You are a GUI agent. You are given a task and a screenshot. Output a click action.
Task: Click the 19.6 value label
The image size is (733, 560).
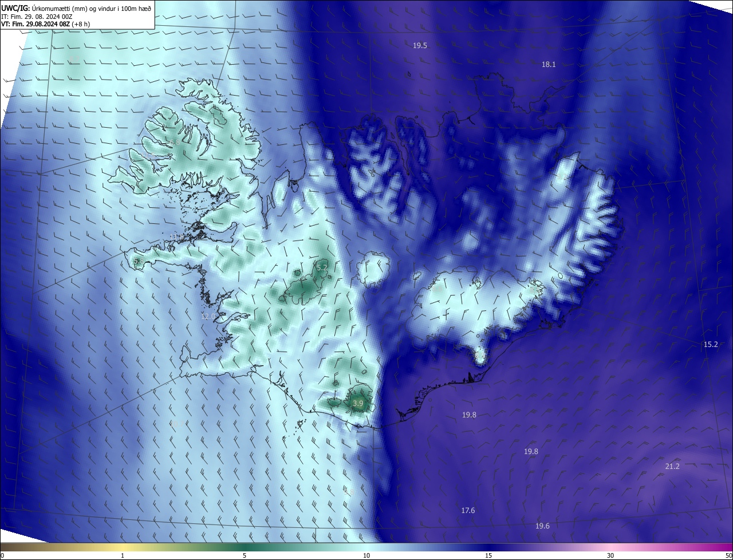pos(542,526)
